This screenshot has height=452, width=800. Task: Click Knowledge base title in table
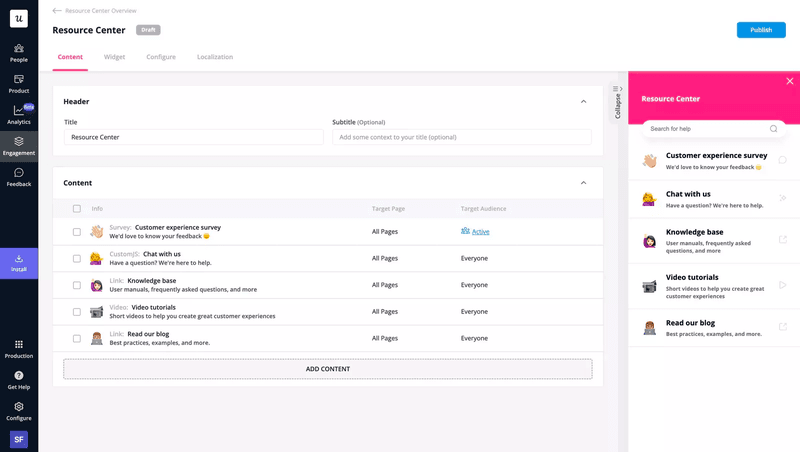152,281
